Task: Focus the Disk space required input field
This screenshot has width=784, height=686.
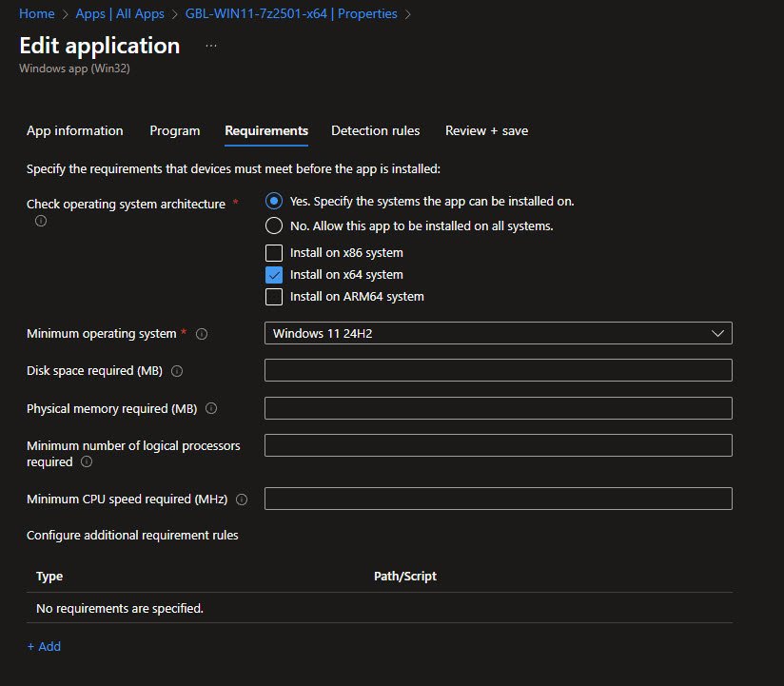Action: (x=498, y=371)
